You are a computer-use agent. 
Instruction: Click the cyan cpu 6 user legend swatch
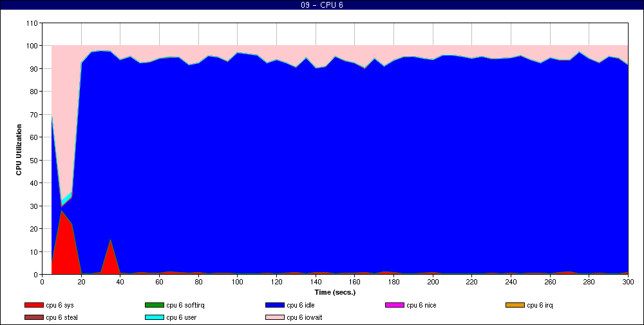[154, 318]
